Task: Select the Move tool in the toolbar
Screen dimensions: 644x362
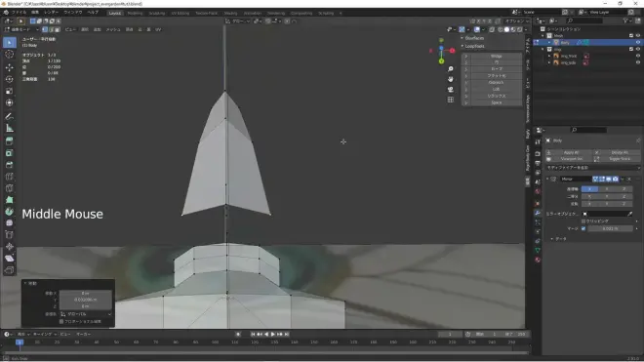Action: click(10, 67)
